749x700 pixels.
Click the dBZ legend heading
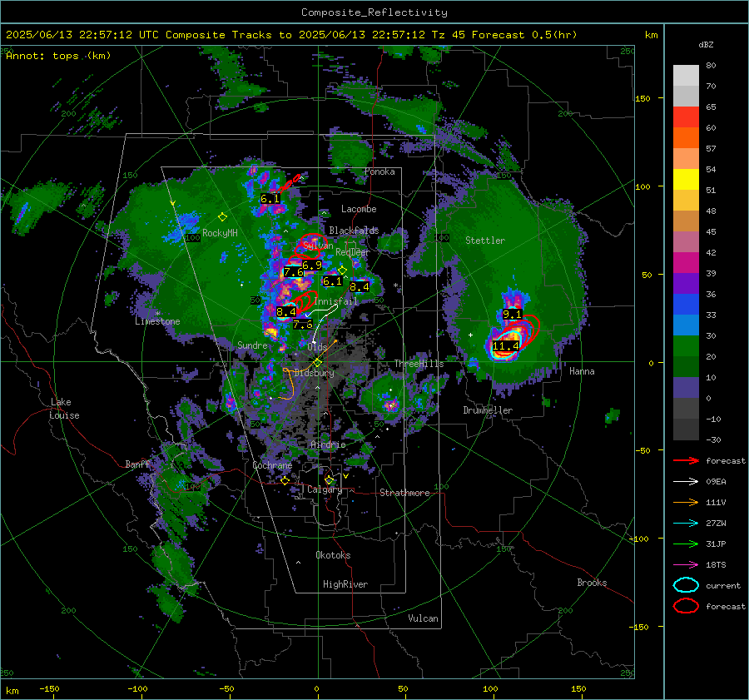click(706, 45)
